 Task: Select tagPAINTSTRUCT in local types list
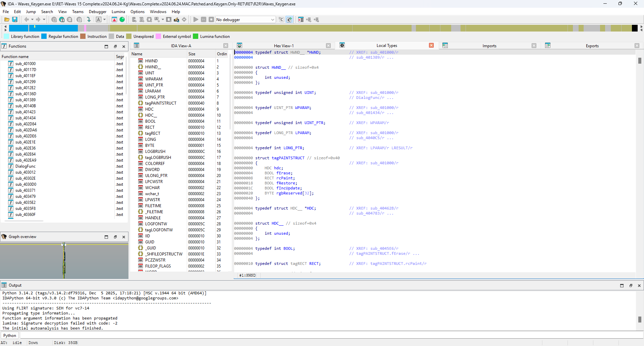tap(160, 103)
